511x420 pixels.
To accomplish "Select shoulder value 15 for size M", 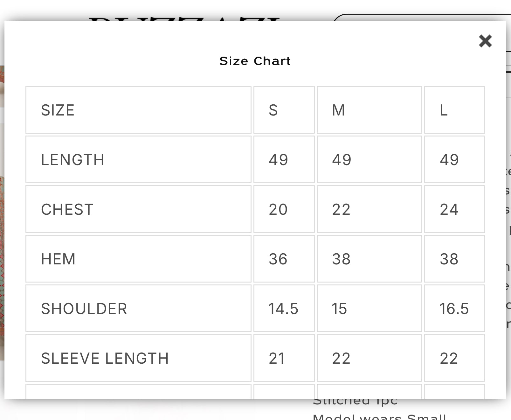I will tap(339, 309).
